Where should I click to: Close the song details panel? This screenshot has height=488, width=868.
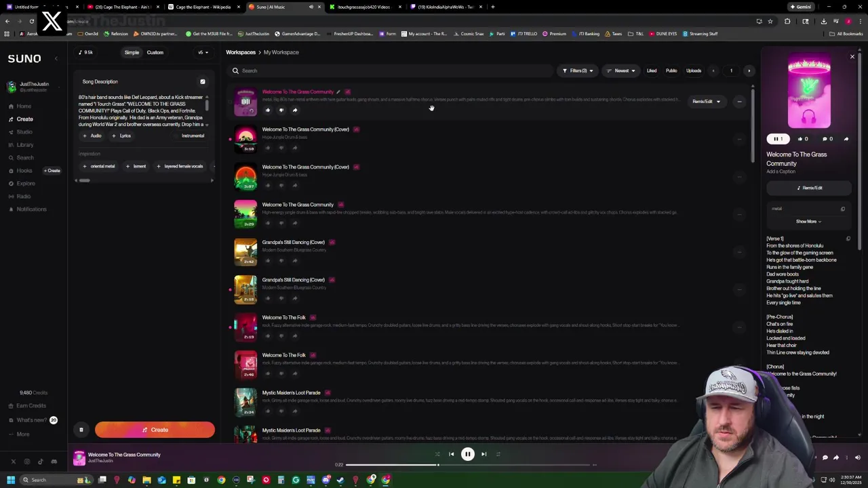[852, 57]
